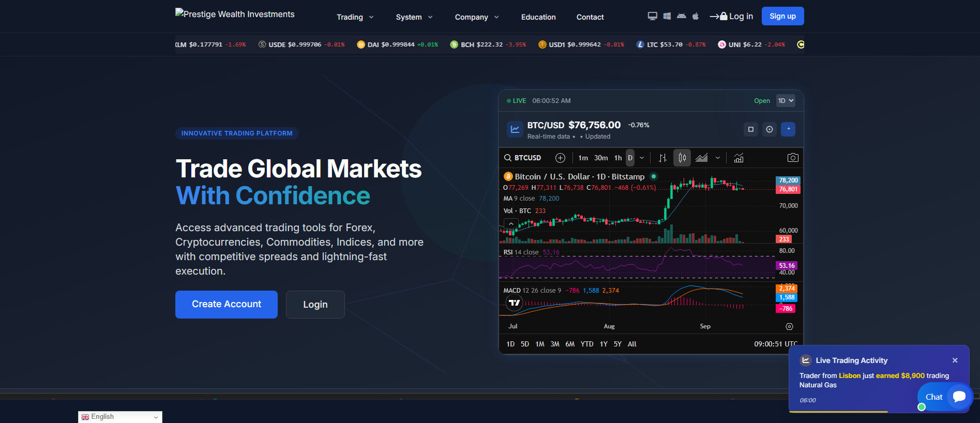
Task: Open the Contact page
Action: pyautogui.click(x=590, y=17)
